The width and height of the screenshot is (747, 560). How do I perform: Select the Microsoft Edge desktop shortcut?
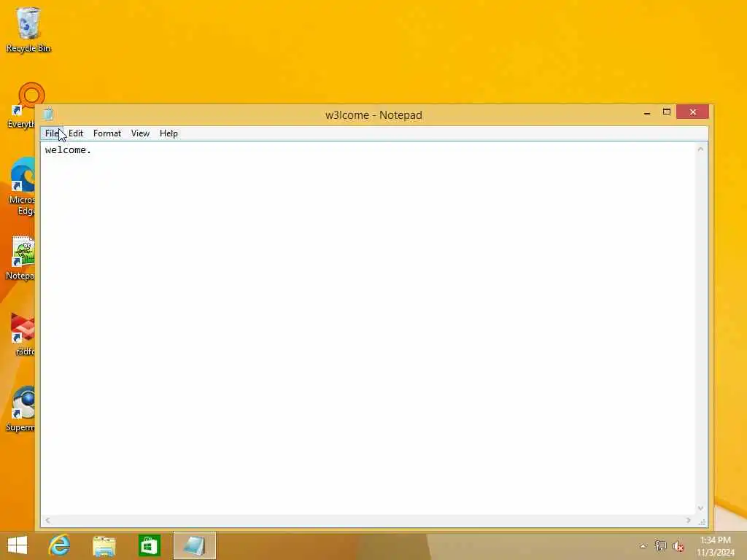21,186
